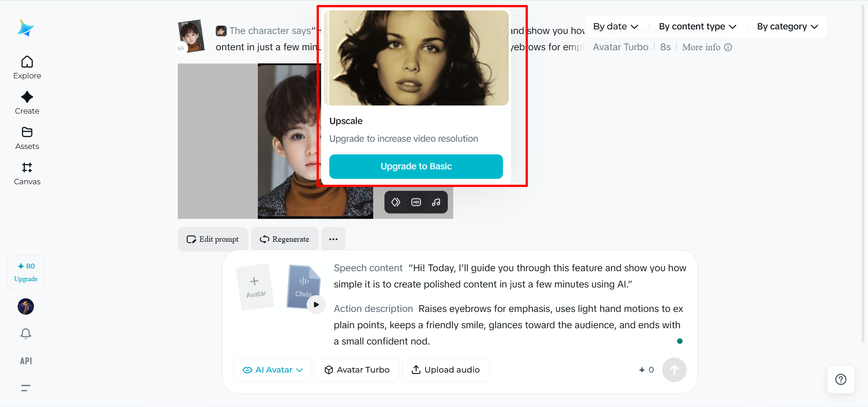Screen dimensions: 868x407
Task: Open the help question mark icon
Action: tap(840, 379)
